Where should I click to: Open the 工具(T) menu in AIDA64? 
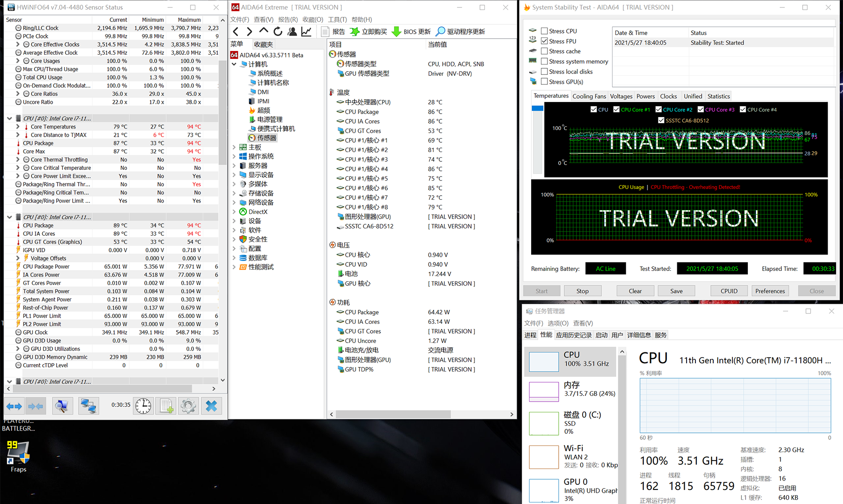point(337,19)
